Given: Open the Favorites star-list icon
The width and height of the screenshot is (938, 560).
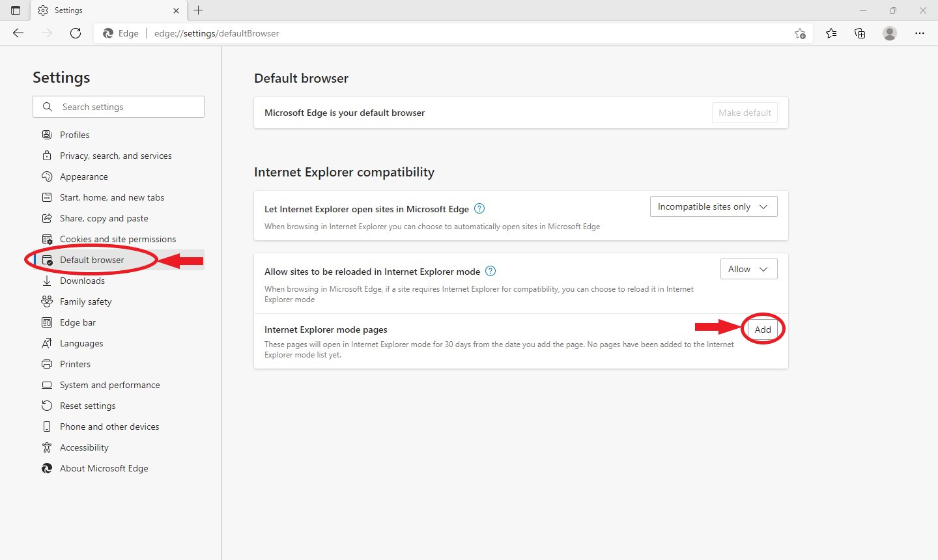Looking at the screenshot, I should click(831, 33).
